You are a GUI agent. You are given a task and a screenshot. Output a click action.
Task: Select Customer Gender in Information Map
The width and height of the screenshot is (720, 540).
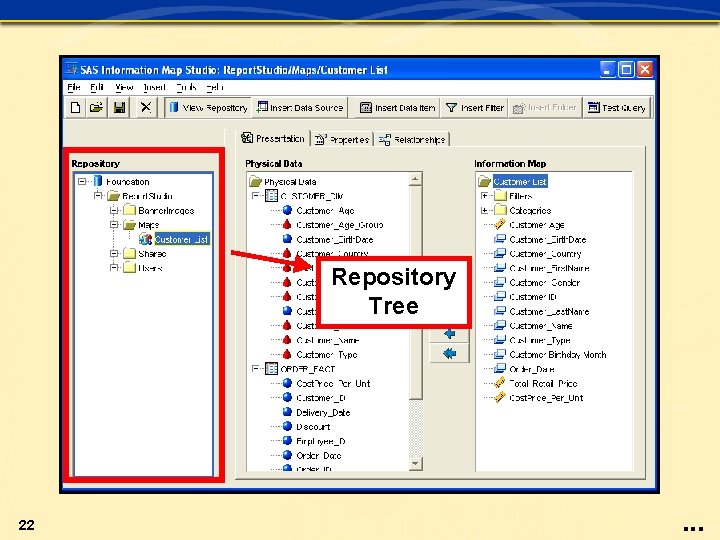[545, 282]
